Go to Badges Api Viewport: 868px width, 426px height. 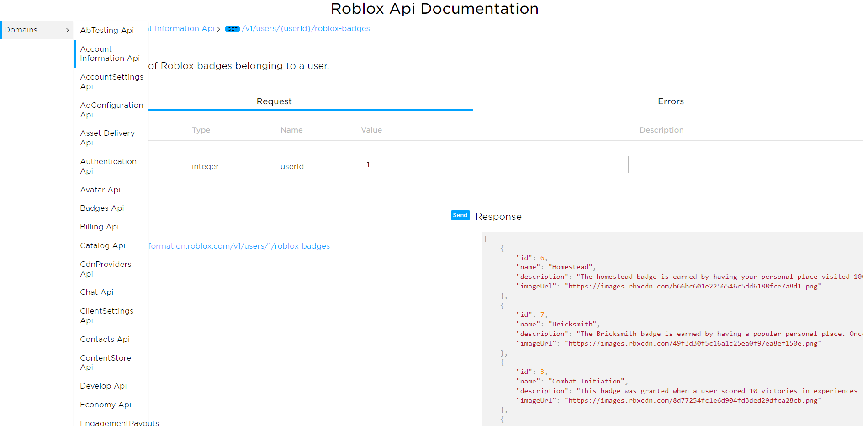tap(102, 208)
